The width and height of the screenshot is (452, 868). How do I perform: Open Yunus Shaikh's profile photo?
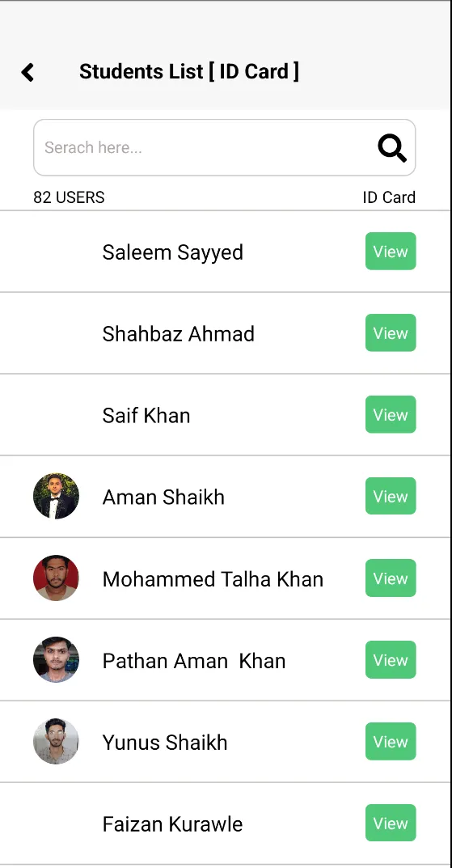click(56, 741)
